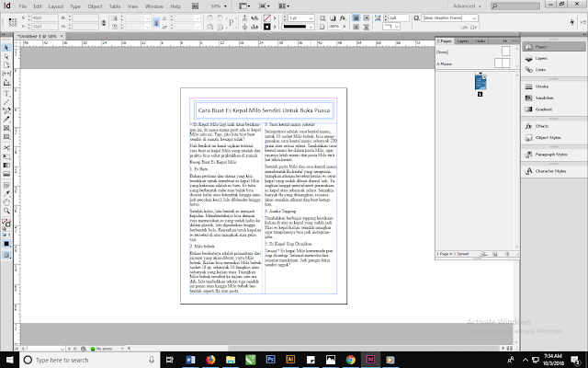
Task: Click the rotate 90° clockwise icon
Action: point(210,17)
